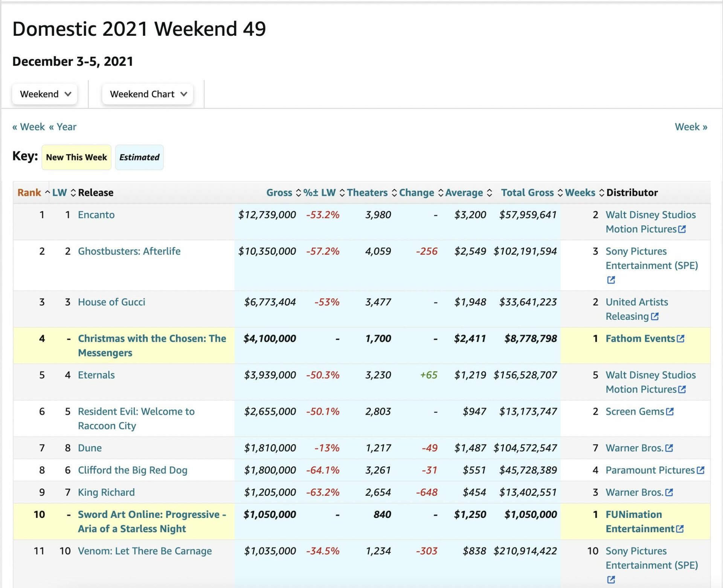
Task: Go to next week link
Action: click(x=691, y=127)
